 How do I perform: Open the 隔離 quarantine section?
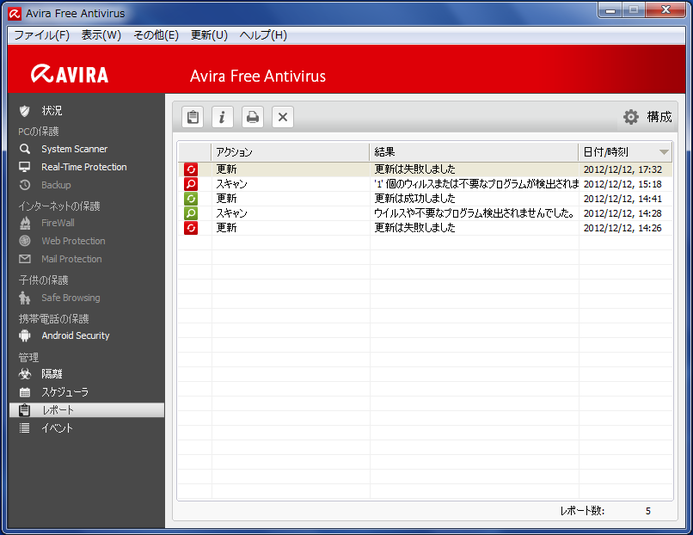pos(52,374)
